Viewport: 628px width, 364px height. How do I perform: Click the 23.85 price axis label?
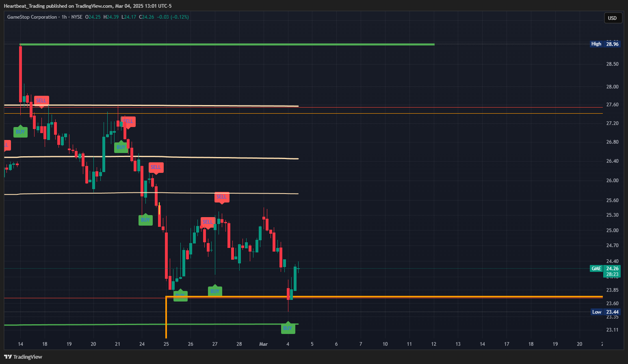pos(613,290)
